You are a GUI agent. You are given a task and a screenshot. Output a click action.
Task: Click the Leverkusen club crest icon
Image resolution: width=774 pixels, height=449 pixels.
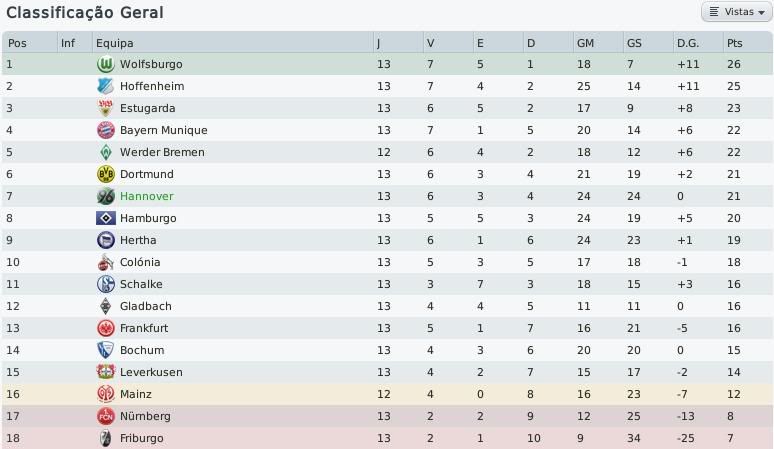[x=105, y=372]
